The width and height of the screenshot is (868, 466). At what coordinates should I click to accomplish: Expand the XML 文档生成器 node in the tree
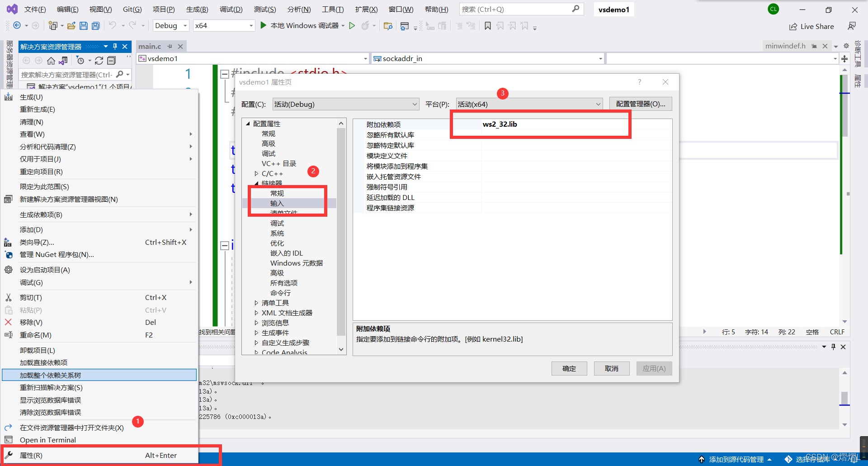[256, 313]
